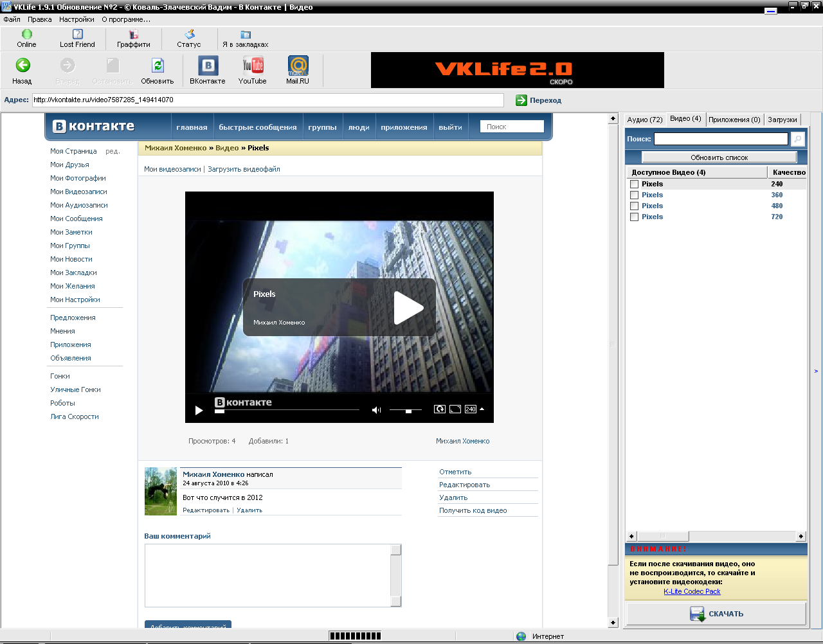Click the Обновить список button
The height and width of the screenshot is (644, 823).
pyautogui.click(x=719, y=157)
